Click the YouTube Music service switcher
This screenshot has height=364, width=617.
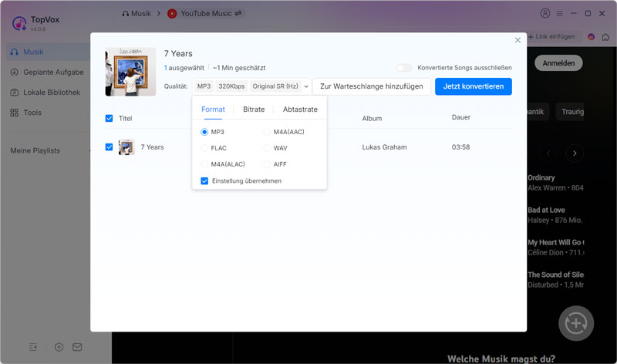pos(204,13)
